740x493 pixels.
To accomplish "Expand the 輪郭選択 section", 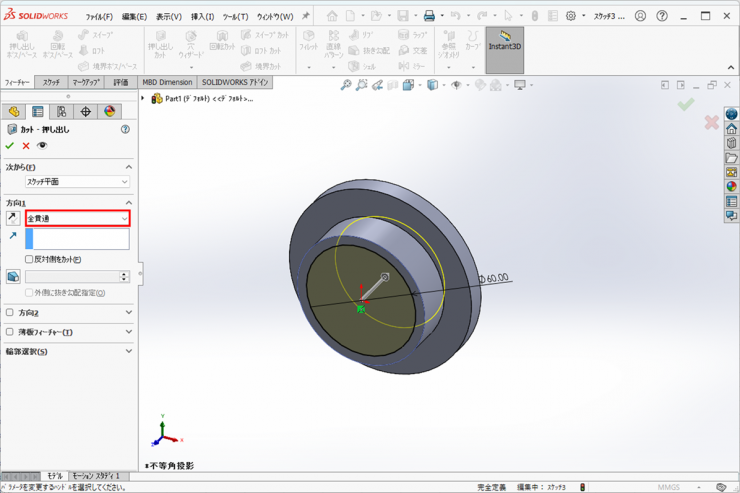I will (128, 351).
